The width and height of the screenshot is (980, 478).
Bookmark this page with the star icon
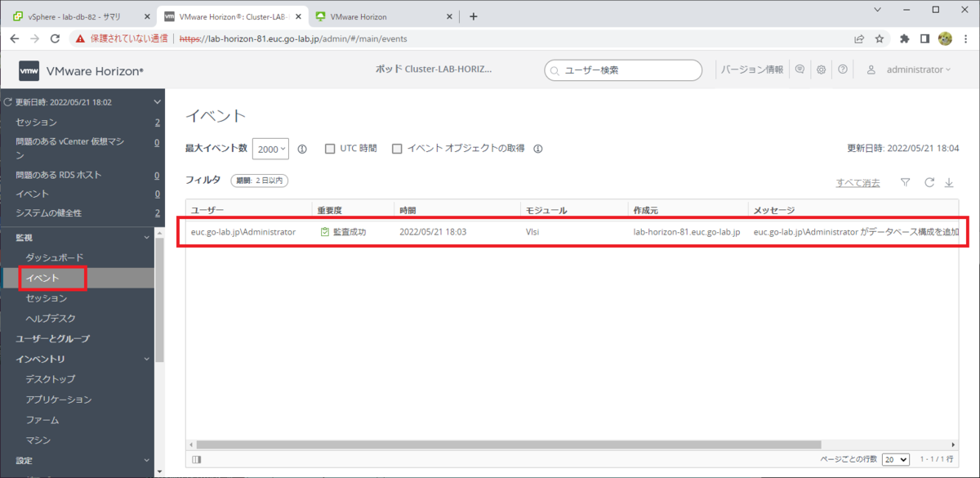[x=880, y=38]
